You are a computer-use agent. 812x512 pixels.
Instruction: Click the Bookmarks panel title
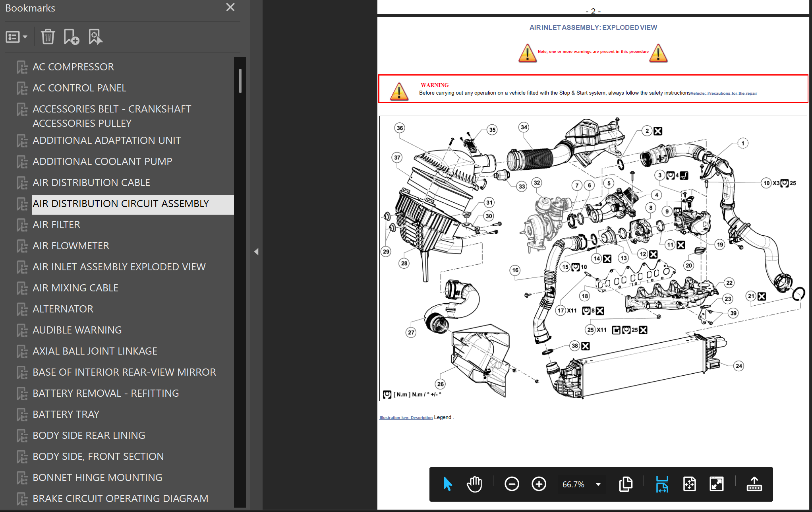click(x=30, y=8)
